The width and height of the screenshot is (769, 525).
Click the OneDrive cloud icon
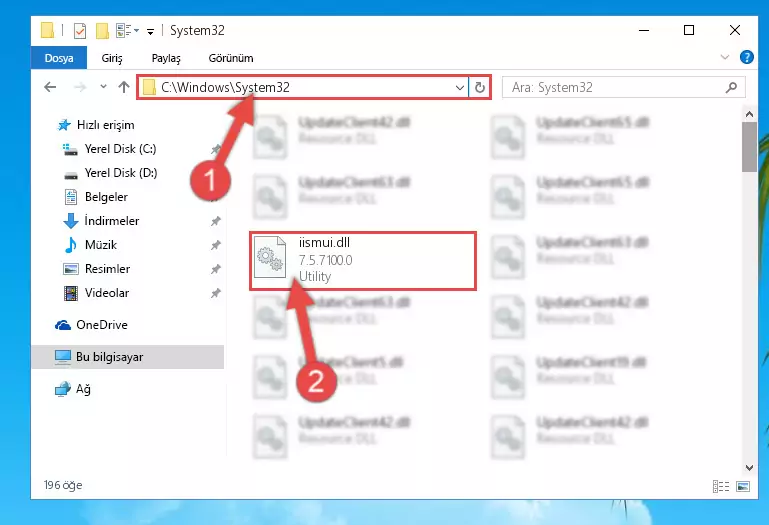pos(63,325)
